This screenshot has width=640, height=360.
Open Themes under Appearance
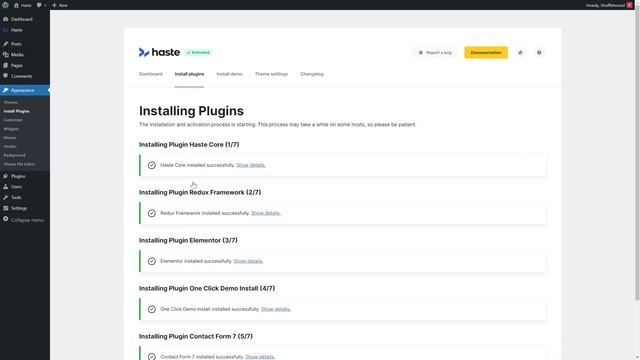[11, 102]
